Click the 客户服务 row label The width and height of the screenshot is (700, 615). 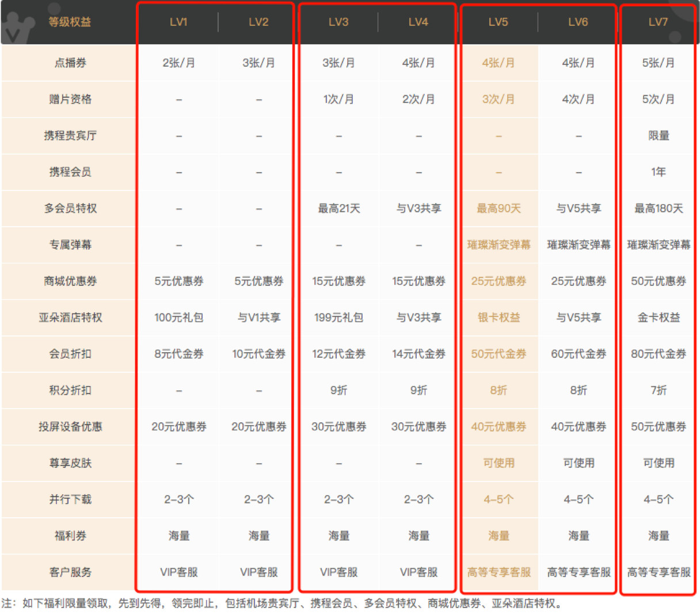(70, 572)
